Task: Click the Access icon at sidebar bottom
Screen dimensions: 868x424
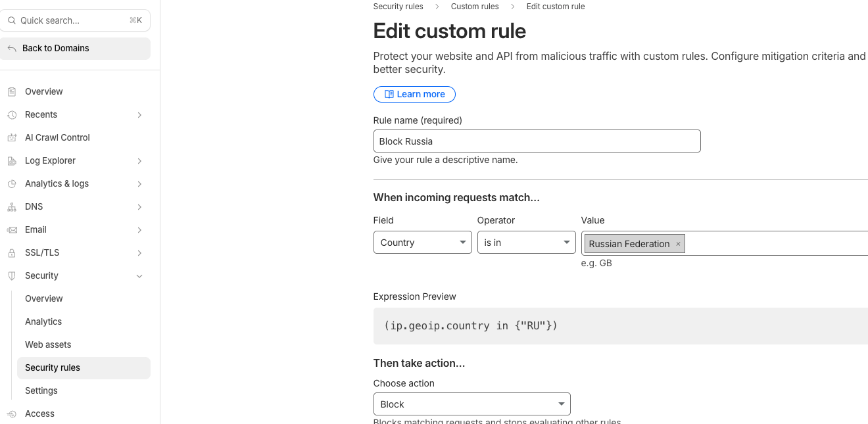Action: point(12,413)
